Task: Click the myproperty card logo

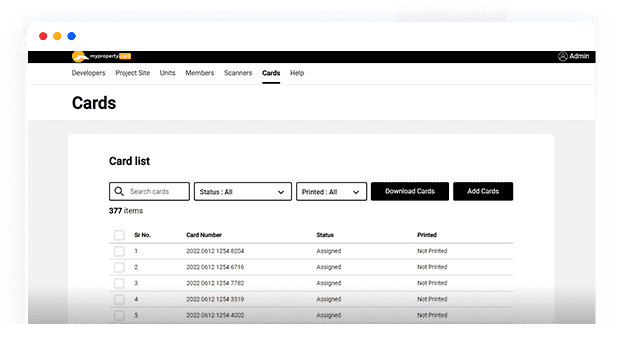Action: pyautogui.click(x=101, y=57)
